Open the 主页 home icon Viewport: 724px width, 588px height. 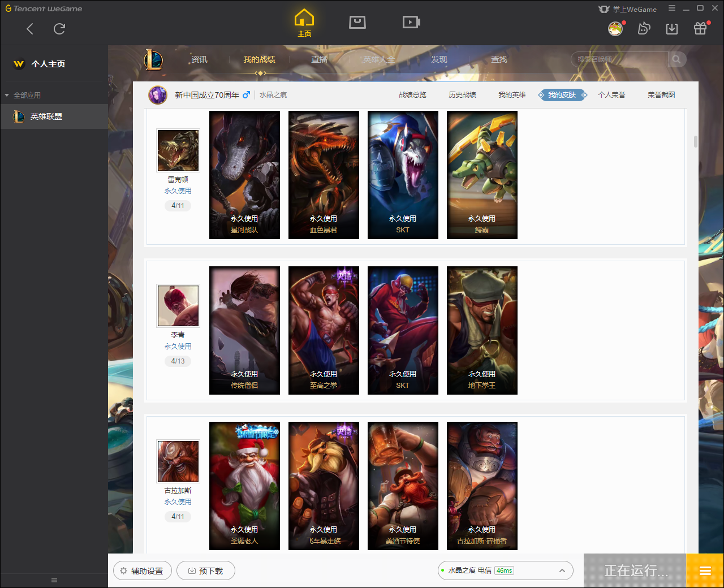304,23
